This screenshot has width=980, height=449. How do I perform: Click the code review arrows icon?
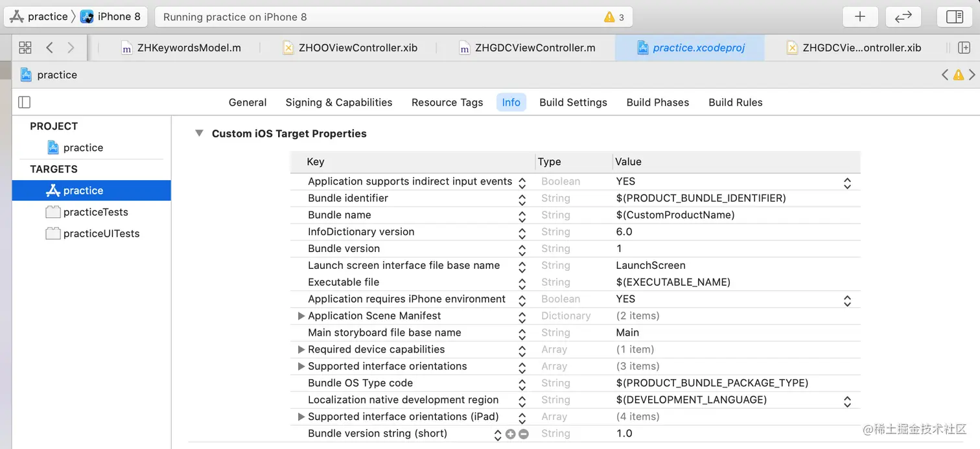[903, 17]
